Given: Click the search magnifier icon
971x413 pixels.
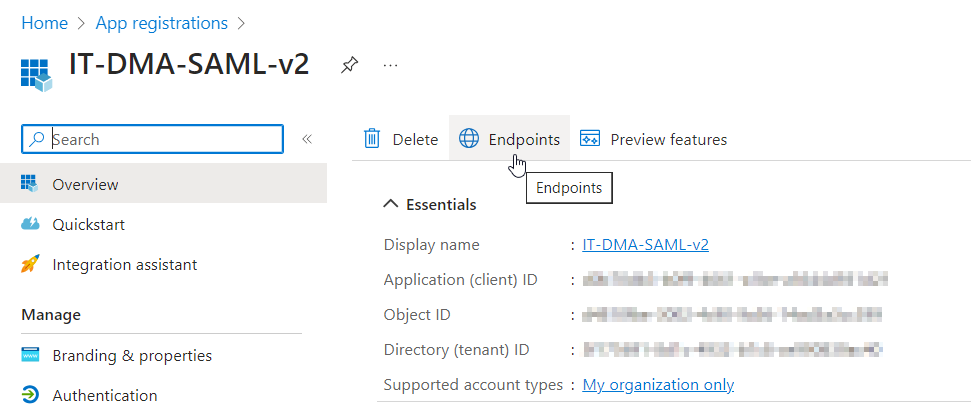Looking at the screenshot, I should tap(37, 139).
